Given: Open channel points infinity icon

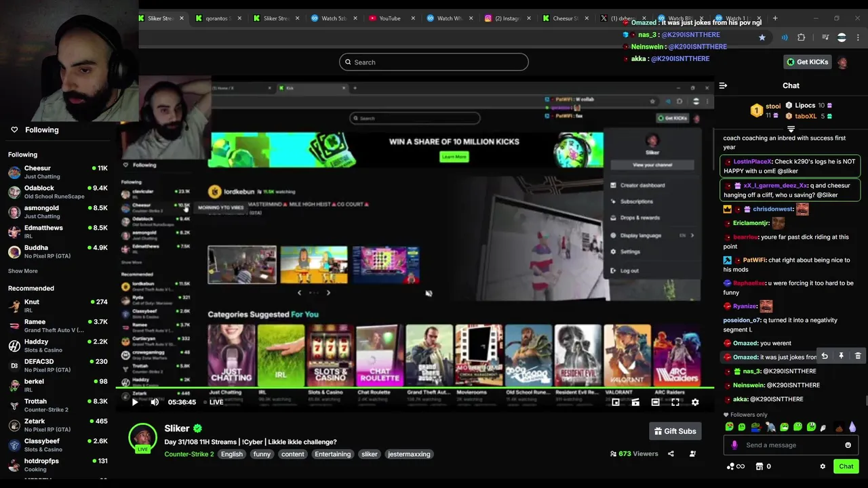Looking at the screenshot, I should [x=735, y=466].
